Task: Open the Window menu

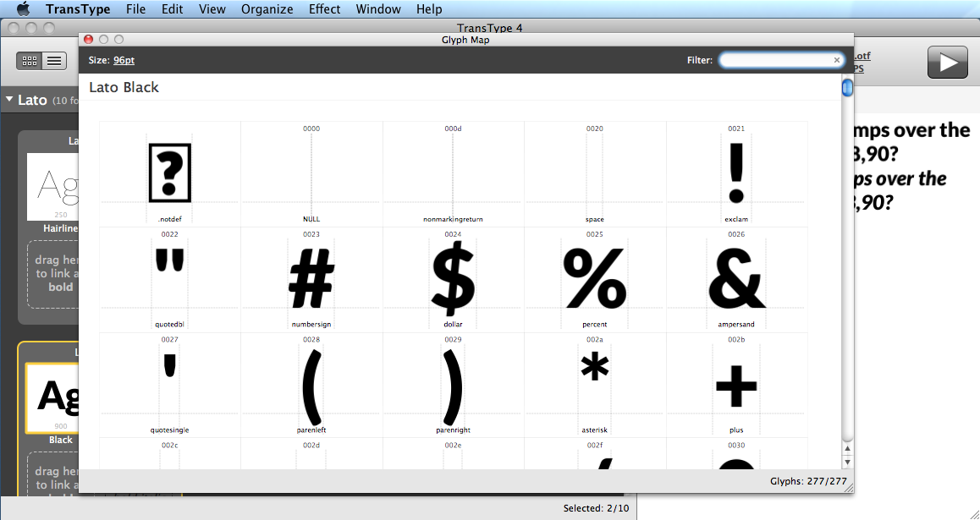Action: [x=378, y=8]
